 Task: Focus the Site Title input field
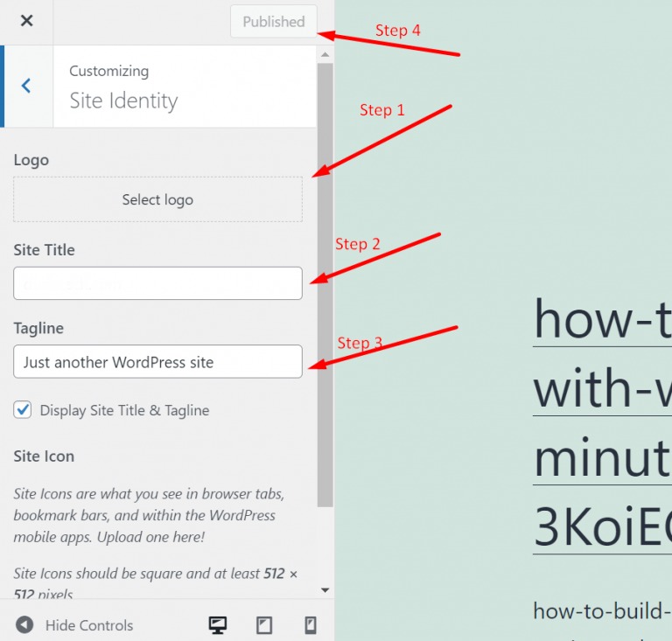(157, 283)
